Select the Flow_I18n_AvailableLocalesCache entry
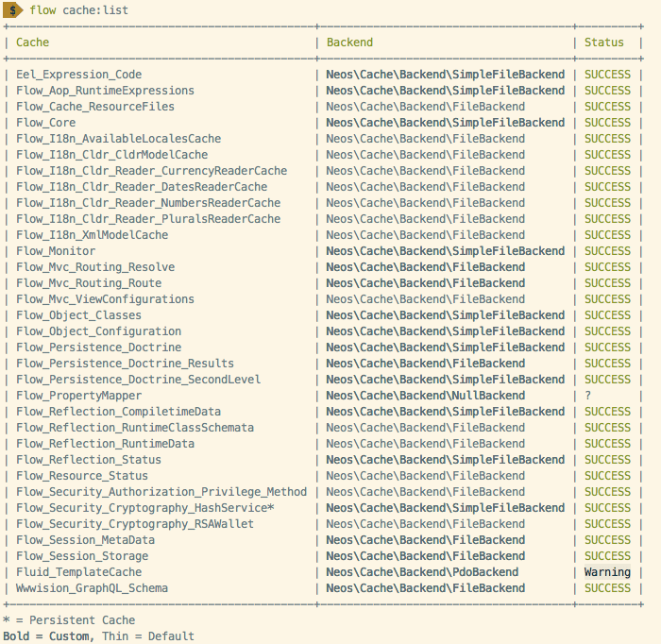Screen dimensions: 661x644 118,139
